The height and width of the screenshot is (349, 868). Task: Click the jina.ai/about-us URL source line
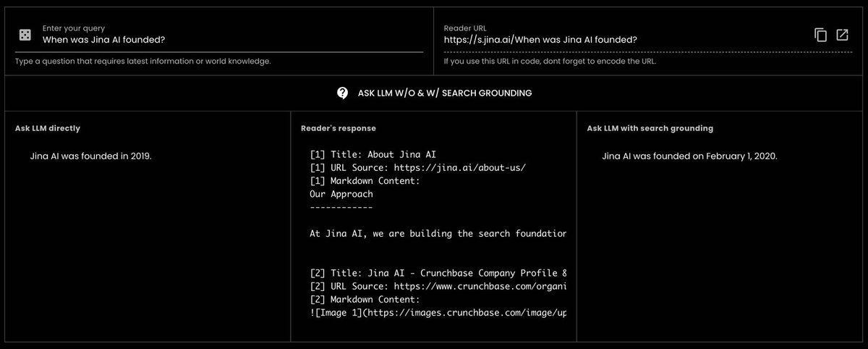[x=417, y=167]
